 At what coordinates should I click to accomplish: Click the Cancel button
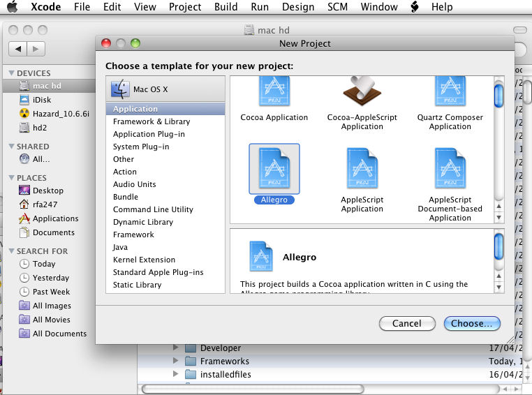407,323
